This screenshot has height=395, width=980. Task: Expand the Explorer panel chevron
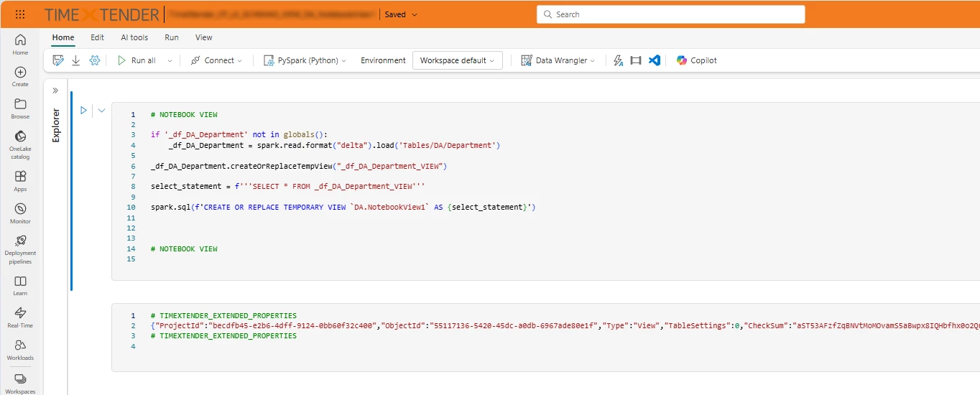(55, 90)
